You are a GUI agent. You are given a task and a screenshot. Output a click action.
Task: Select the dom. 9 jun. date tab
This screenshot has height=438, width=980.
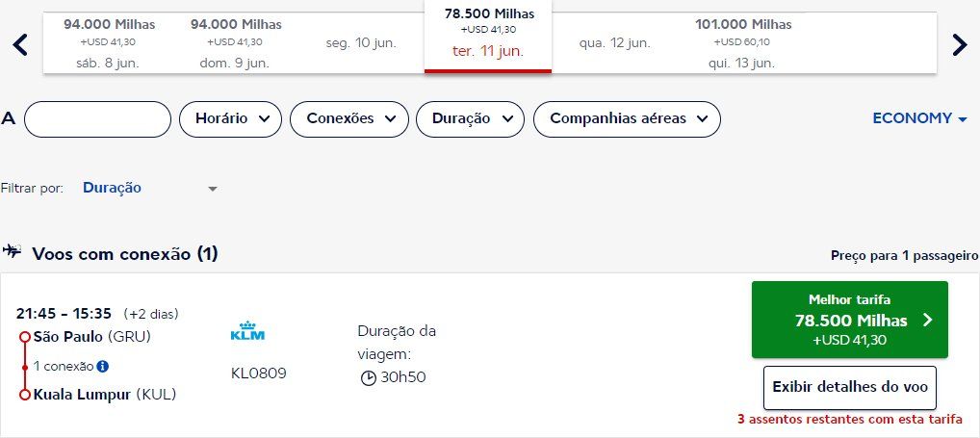pos(235,42)
